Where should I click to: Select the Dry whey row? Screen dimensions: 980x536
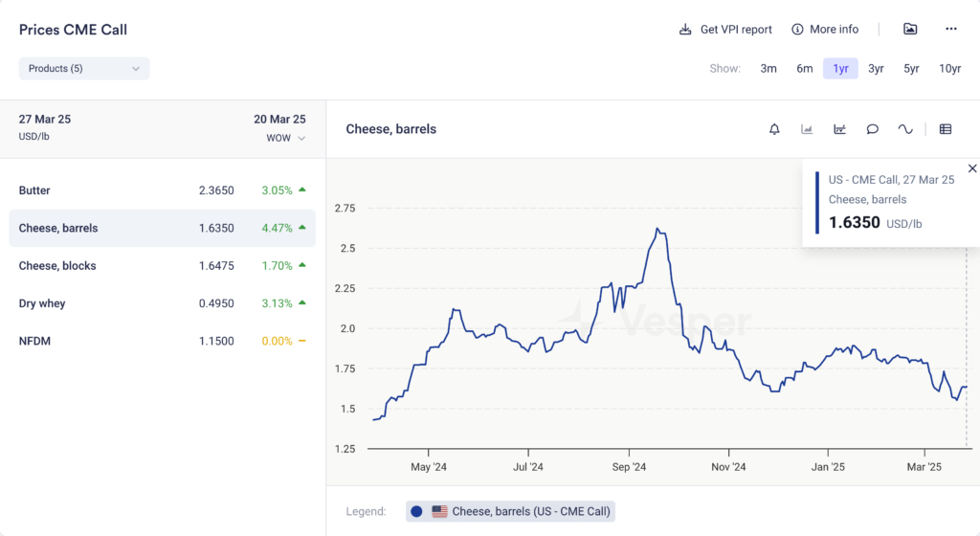pyautogui.click(x=162, y=303)
